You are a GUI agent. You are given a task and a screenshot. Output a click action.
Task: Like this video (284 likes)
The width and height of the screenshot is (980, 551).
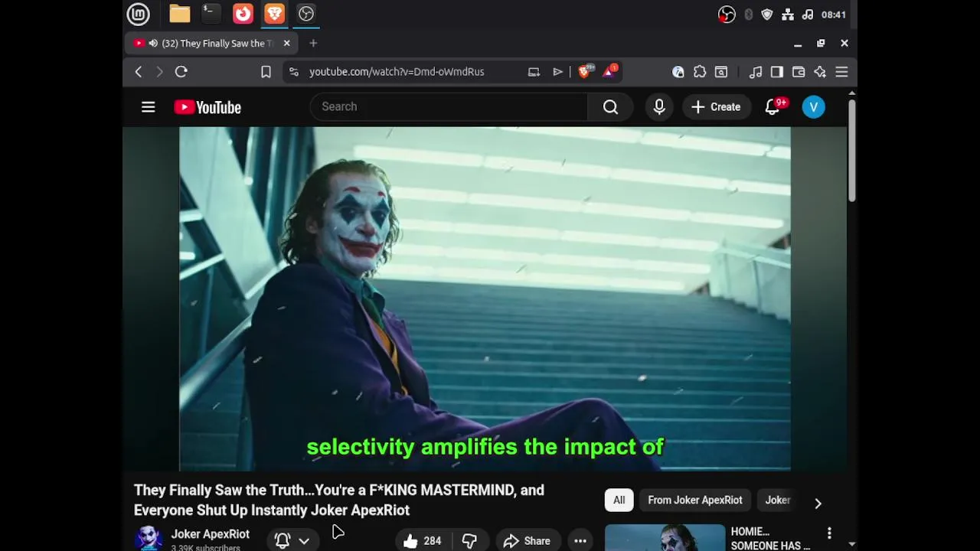[423, 541]
